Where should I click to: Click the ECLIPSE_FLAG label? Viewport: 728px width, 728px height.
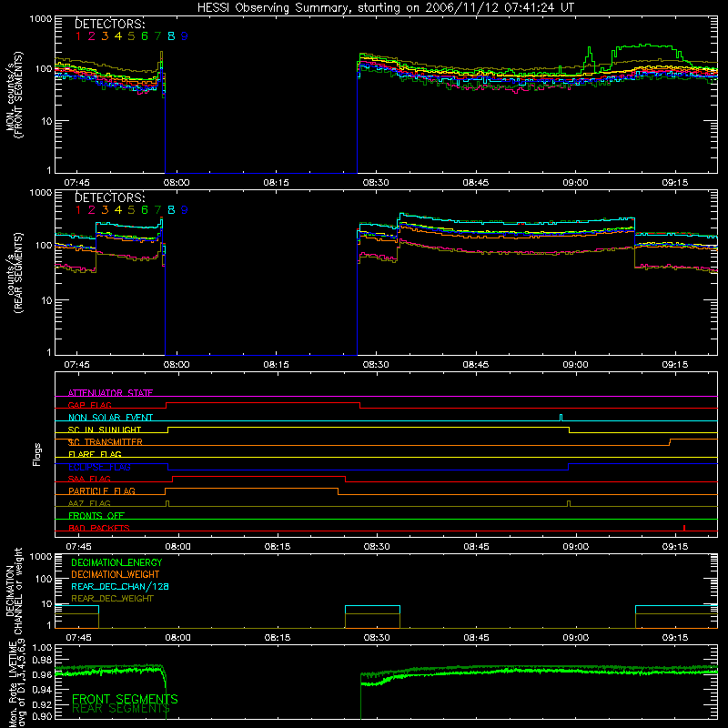(x=99, y=467)
